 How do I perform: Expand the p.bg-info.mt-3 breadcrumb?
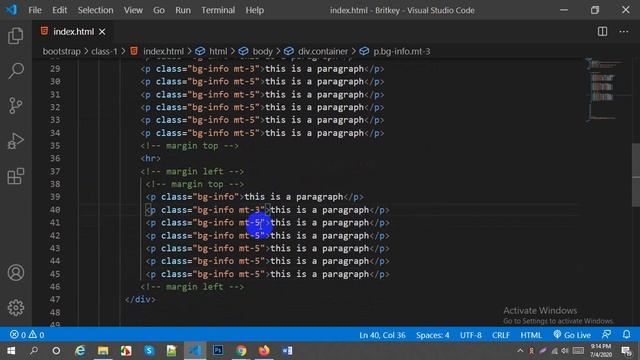click(395, 51)
